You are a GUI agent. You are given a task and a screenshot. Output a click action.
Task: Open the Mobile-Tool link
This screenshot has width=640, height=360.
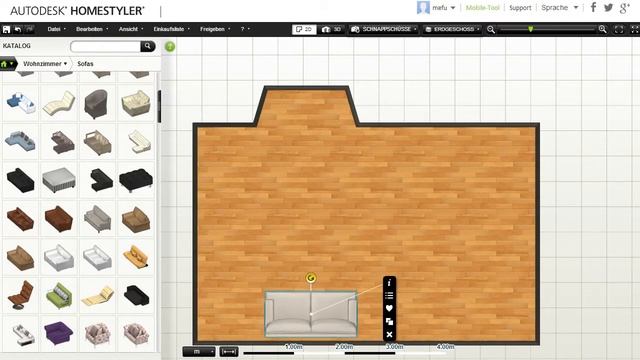pyautogui.click(x=482, y=8)
